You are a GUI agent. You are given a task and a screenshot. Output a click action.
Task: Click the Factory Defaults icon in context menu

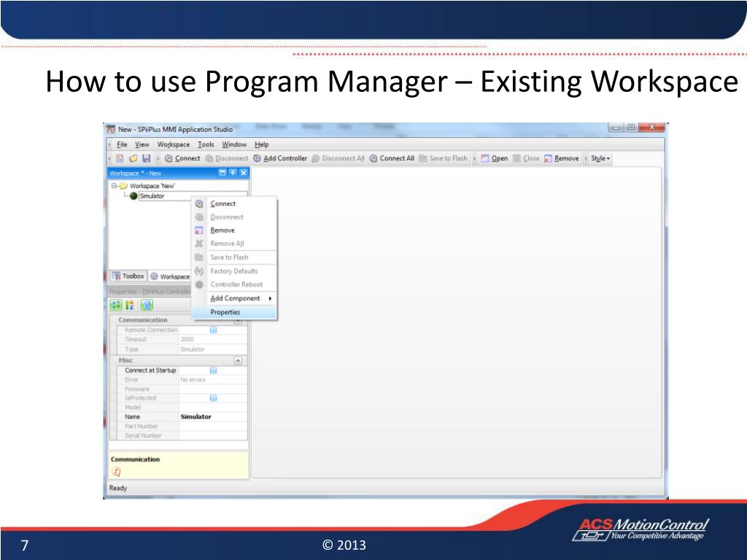click(199, 271)
